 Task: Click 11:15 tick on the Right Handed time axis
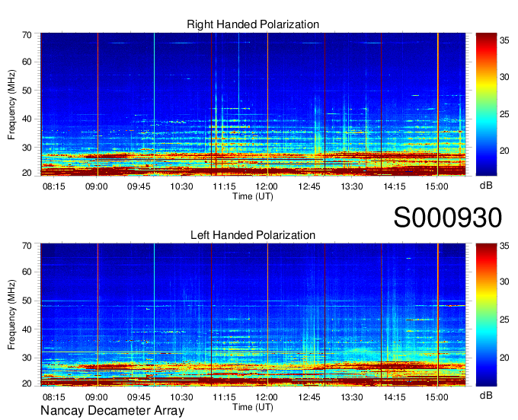pyautogui.click(x=224, y=186)
